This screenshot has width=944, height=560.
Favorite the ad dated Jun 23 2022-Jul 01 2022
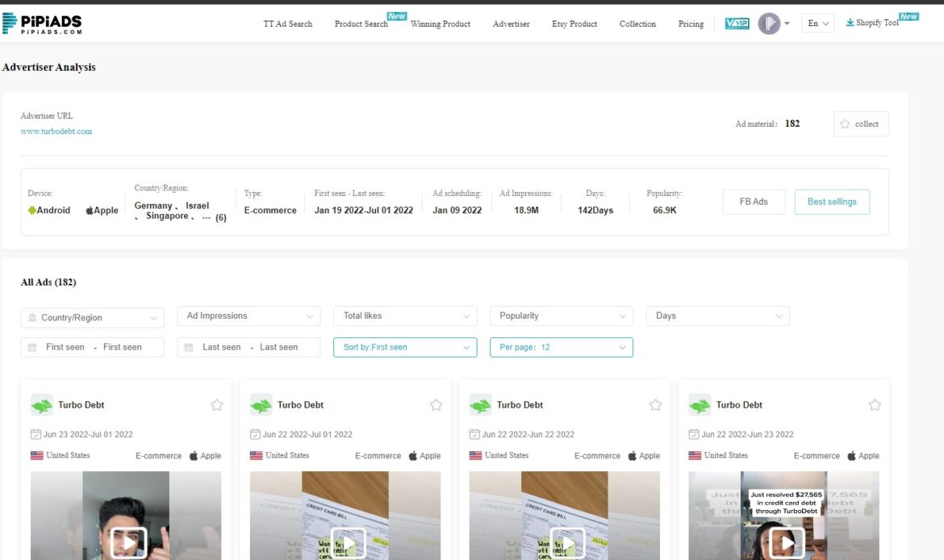217,405
